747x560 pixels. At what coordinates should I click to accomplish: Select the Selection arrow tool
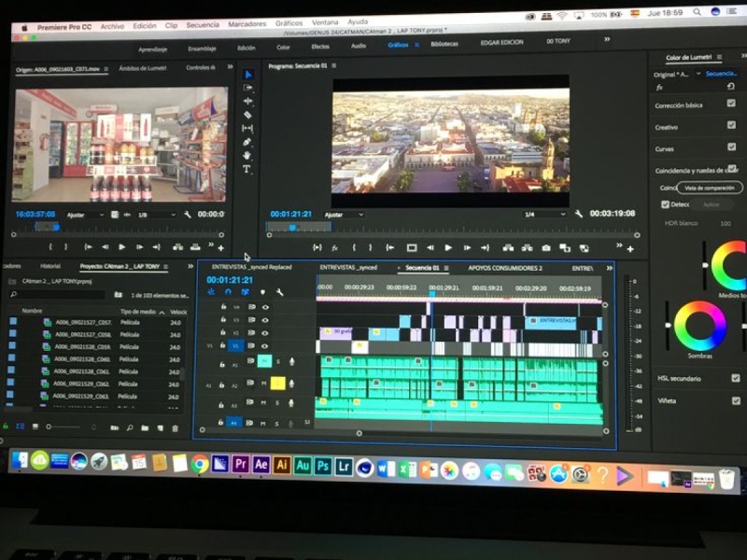[x=247, y=74]
